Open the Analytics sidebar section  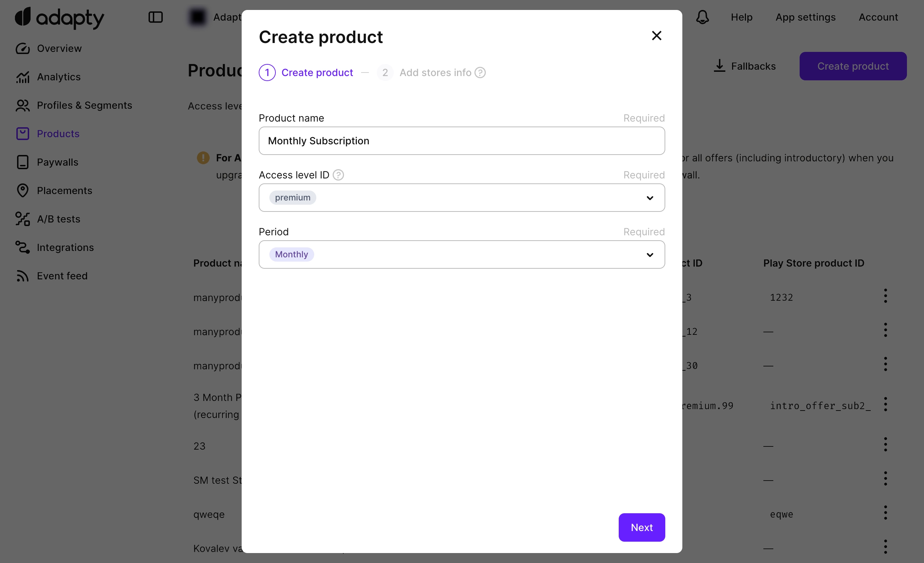click(59, 77)
